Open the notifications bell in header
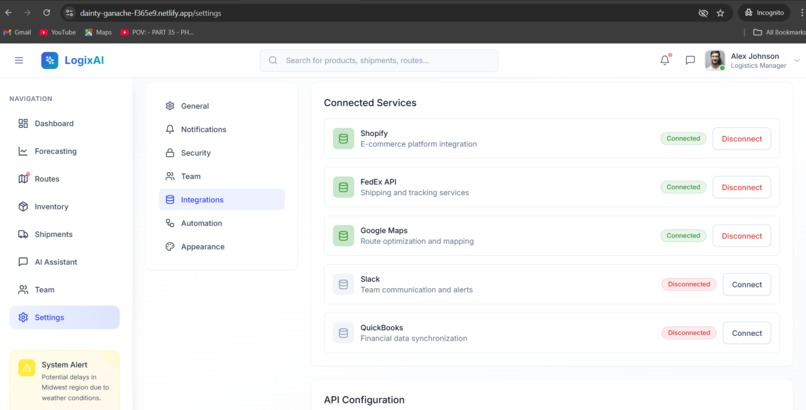 (x=665, y=60)
